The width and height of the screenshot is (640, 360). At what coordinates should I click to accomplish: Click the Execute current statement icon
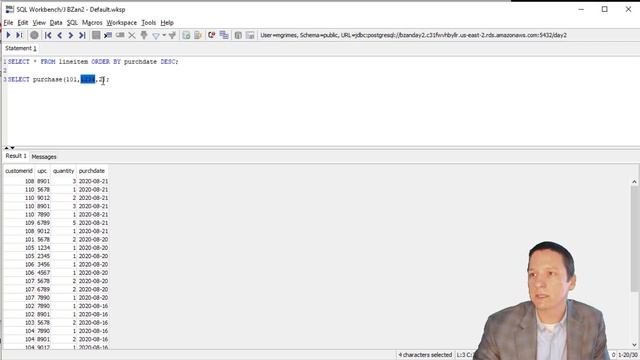click(x=19, y=36)
